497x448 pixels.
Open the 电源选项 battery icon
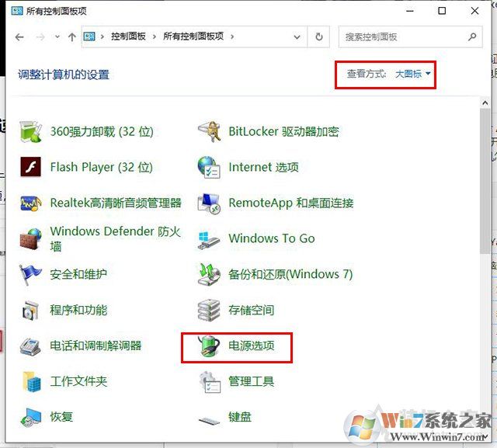pos(209,346)
